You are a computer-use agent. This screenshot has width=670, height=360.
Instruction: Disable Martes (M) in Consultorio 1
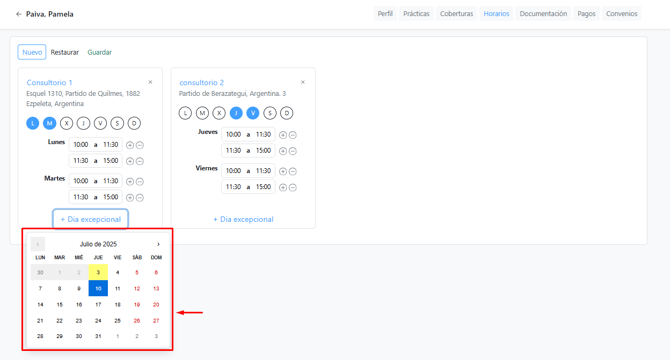[x=50, y=123]
